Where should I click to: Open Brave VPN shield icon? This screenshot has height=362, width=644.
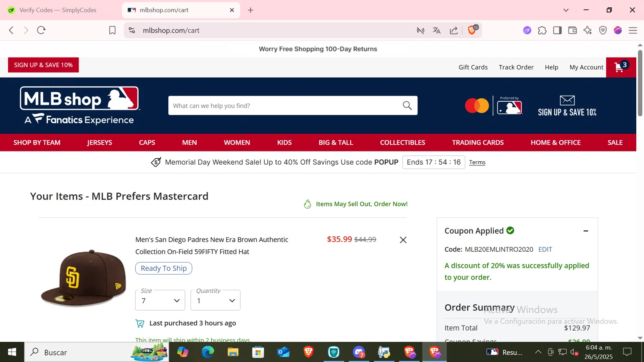[x=603, y=30]
